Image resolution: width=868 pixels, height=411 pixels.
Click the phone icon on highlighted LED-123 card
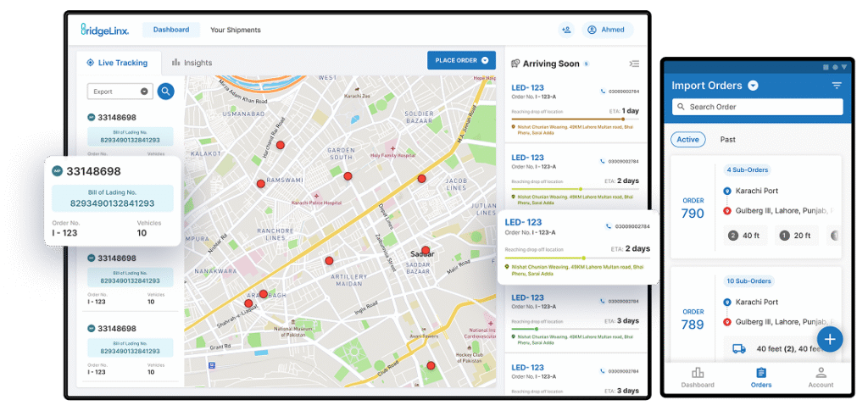click(x=609, y=226)
